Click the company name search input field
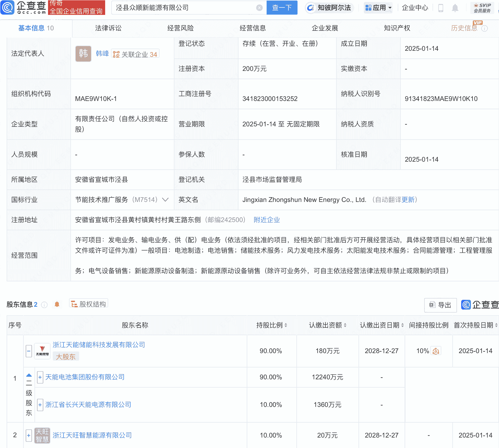Screen dimensions: 499x448 [182, 8]
